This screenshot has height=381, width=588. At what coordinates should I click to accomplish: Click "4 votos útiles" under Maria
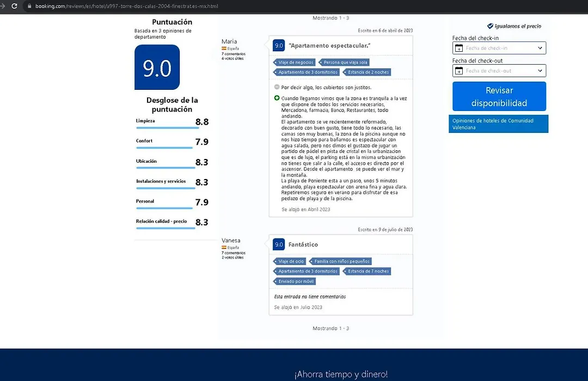(x=232, y=58)
